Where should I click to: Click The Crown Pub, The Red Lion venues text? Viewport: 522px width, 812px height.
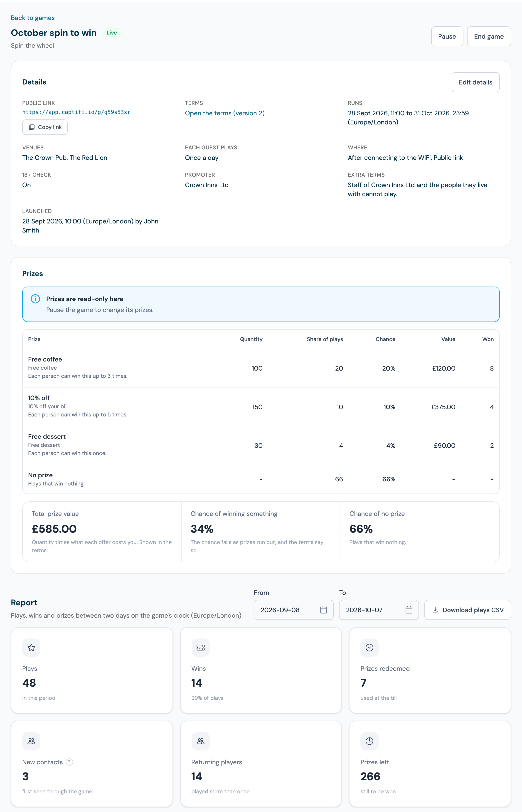tap(65, 158)
